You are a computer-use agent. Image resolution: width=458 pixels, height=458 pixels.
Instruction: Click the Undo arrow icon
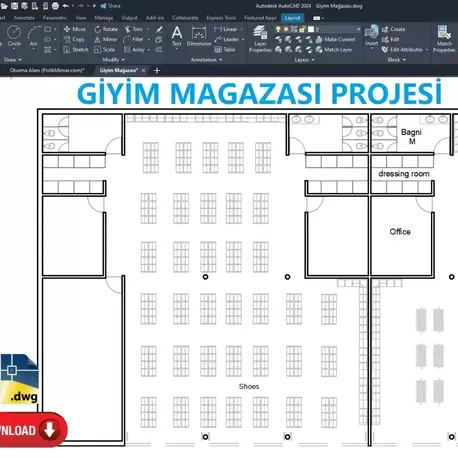(66, 6)
